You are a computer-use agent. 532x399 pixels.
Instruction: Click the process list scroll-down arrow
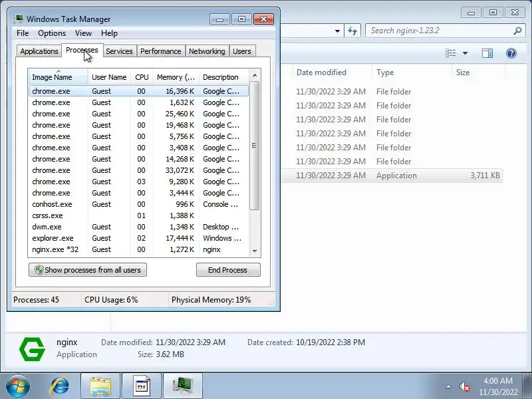coord(255,251)
